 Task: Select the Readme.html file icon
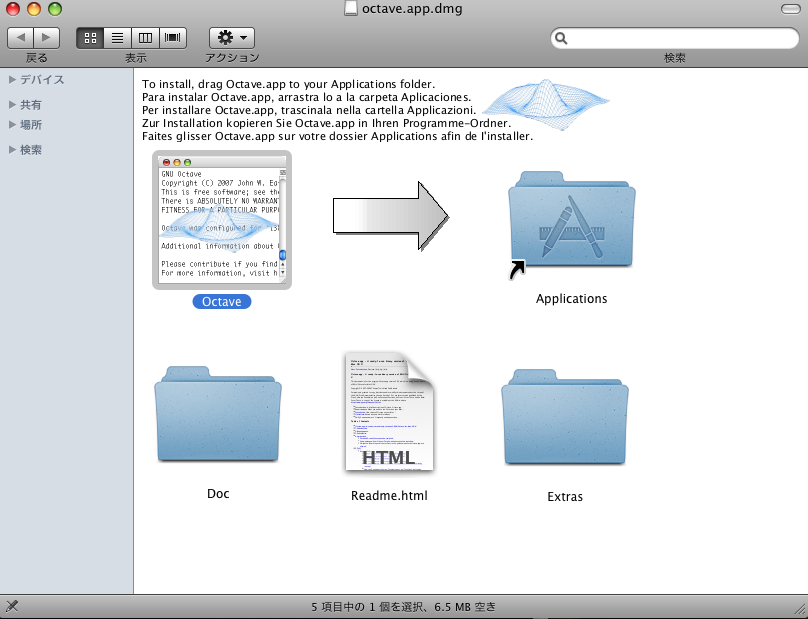pos(389,412)
